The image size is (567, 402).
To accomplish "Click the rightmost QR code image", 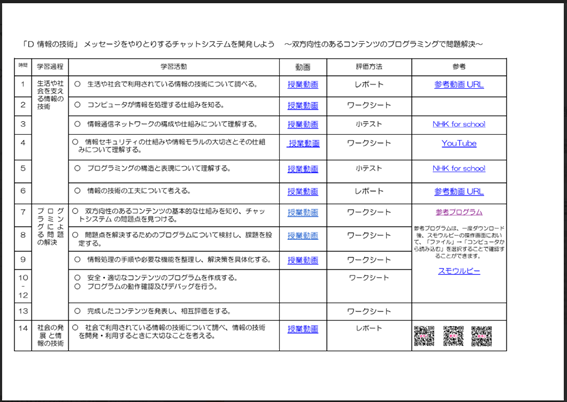I will [482, 336].
